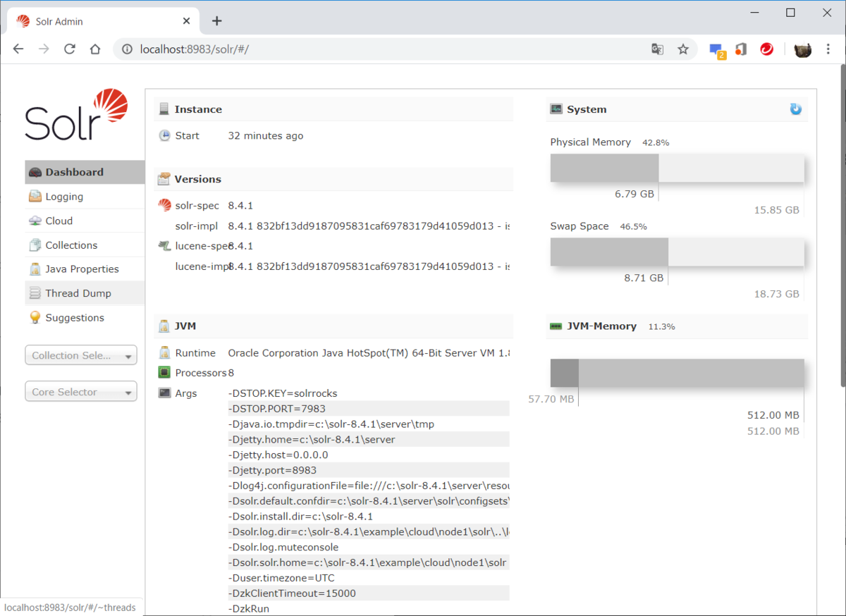The width and height of the screenshot is (846, 616).
Task: Go to the browser home page
Action: (x=95, y=49)
